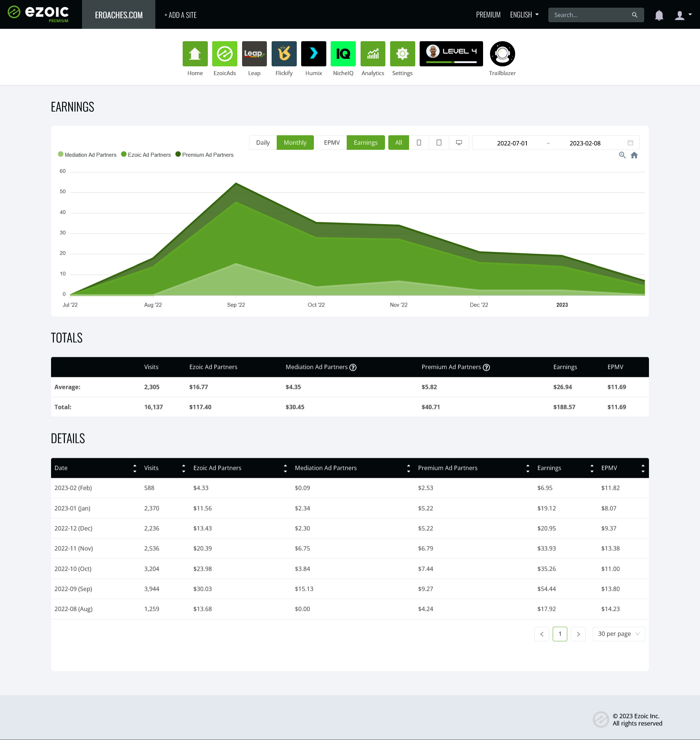Click Premium Ad Partners help icon

[x=486, y=368]
